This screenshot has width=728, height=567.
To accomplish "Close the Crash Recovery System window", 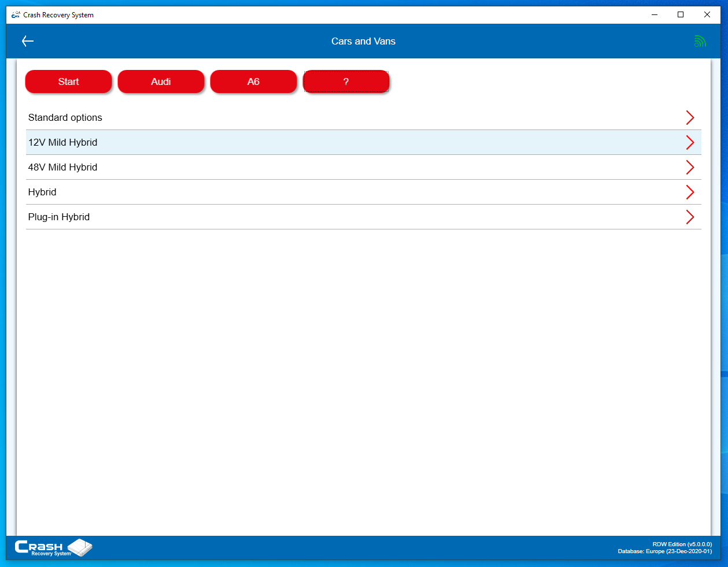I will tap(707, 15).
